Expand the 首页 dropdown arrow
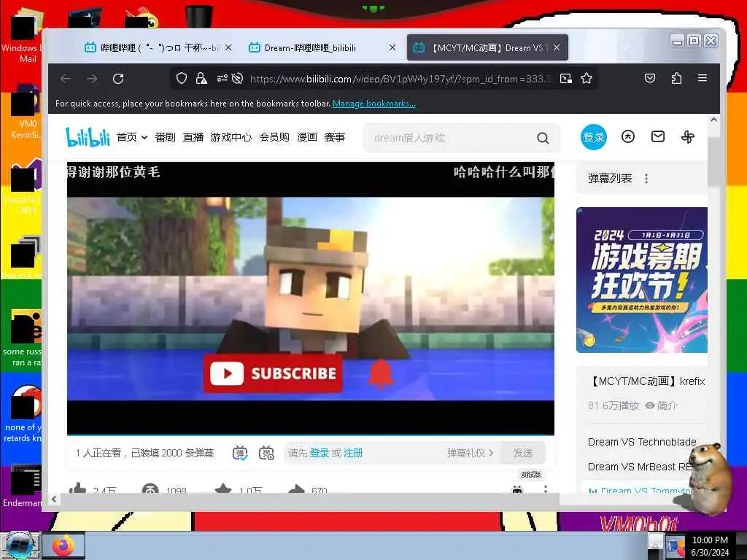Viewport: 747px width, 560px height. 144,138
